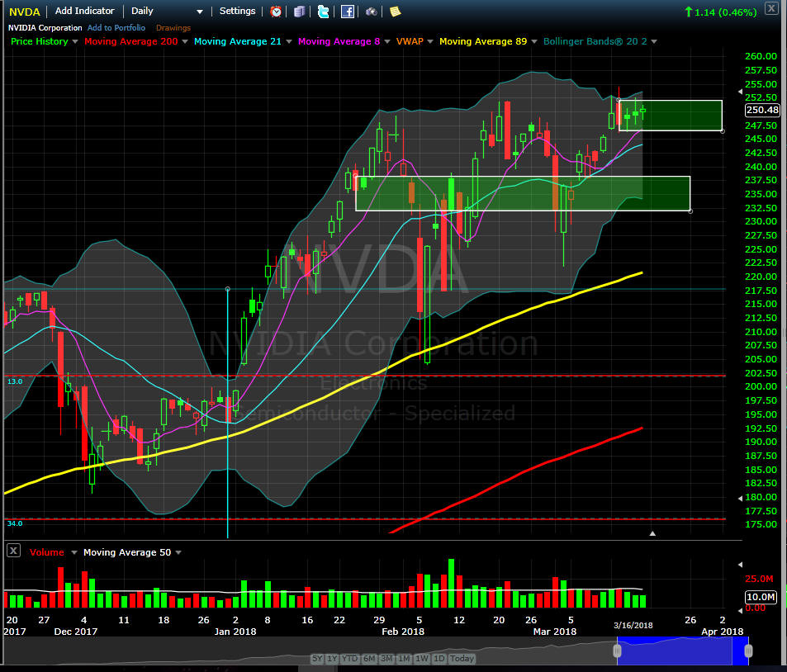Click the Add to Portfolio link

pyautogui.click(x=116, y=28)
